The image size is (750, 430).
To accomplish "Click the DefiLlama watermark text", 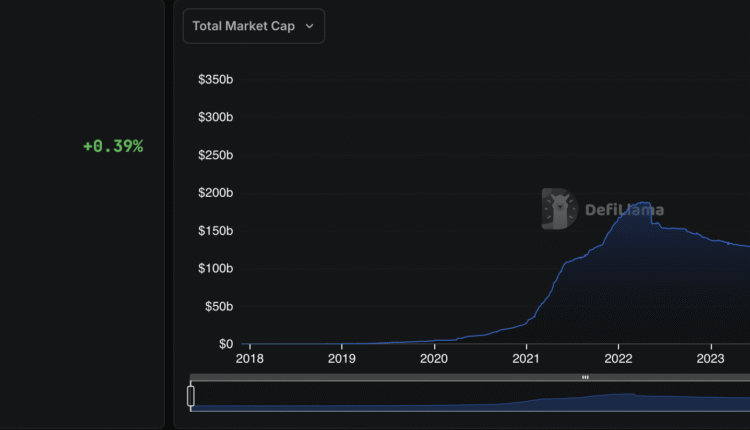I will coord(624,210).
